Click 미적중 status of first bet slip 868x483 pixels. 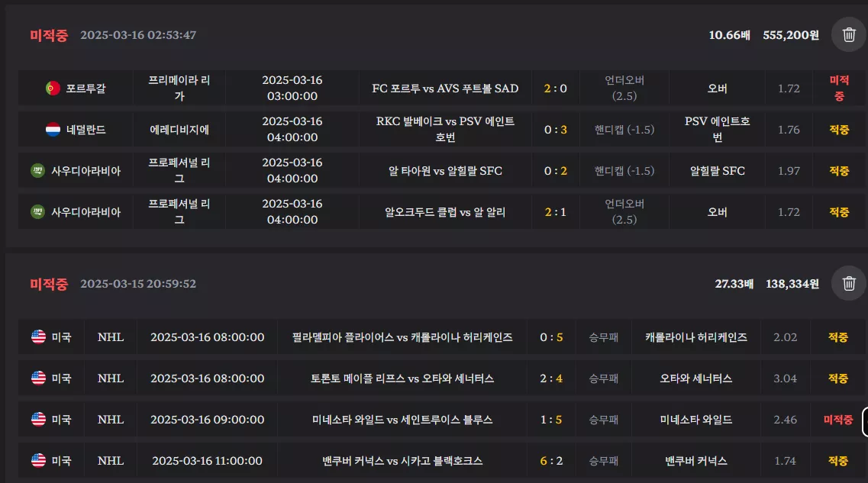point(49,35)
